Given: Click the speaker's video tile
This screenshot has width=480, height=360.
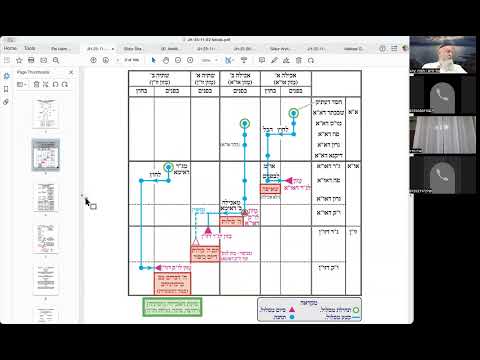Looking at the screenshot, I should tap(443, 55).
